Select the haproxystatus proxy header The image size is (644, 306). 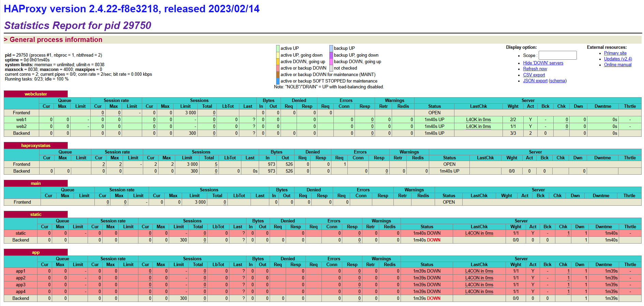coord(36,145)
